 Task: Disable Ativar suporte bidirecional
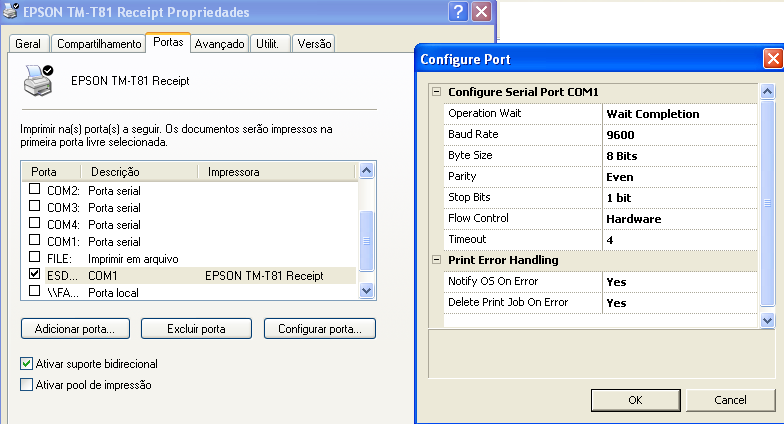26,364
